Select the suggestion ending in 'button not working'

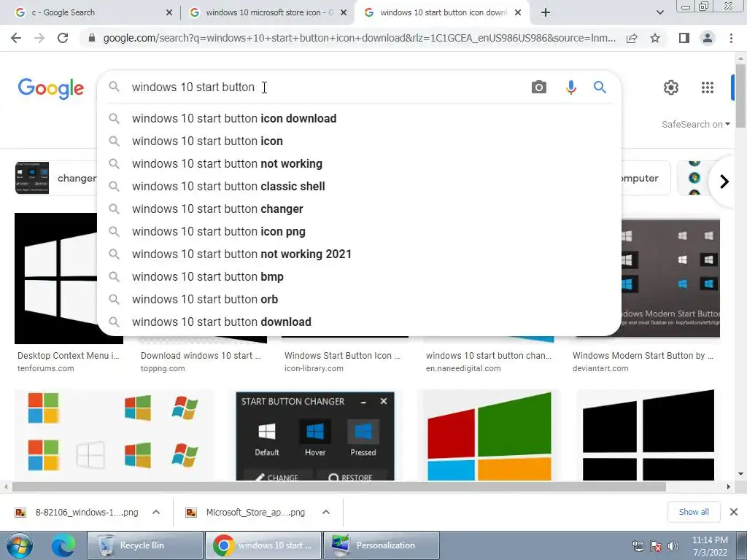[359, 164]
